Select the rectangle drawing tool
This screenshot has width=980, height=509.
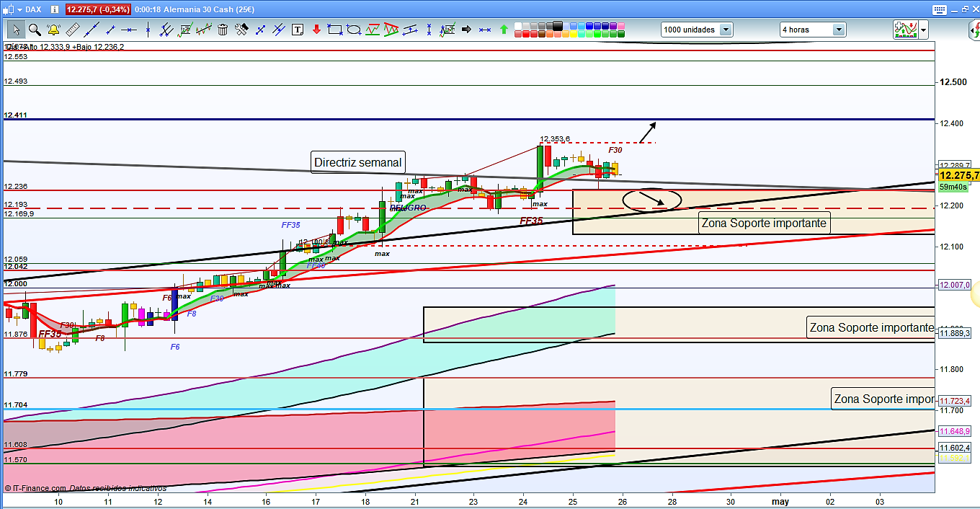click(335, 30)
